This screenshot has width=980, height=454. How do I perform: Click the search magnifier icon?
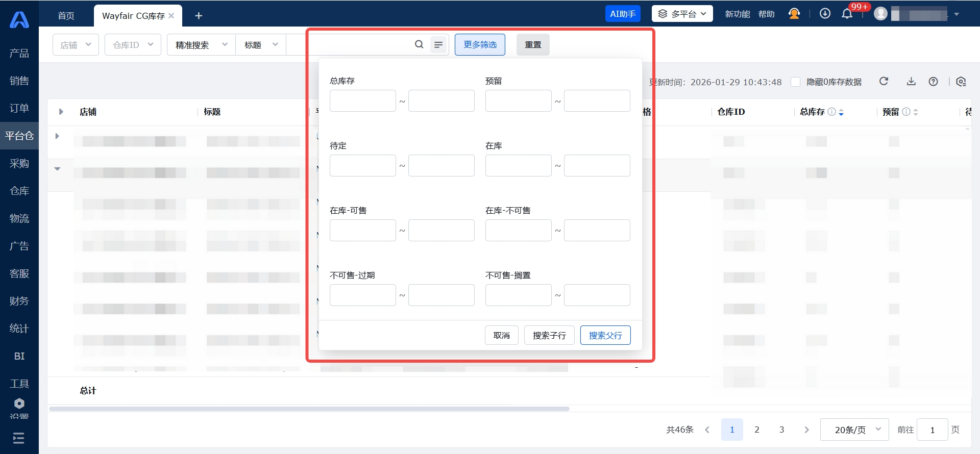pyautogui.click(x=419, y=44)
